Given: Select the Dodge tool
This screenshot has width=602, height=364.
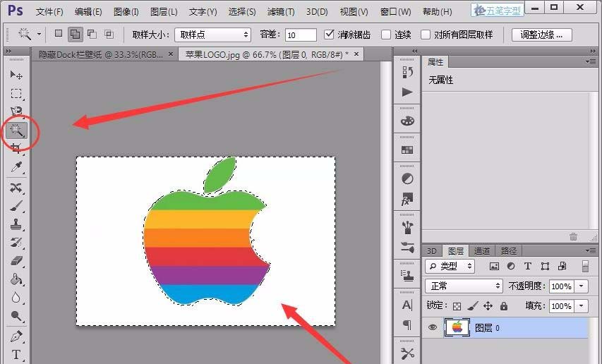Looking at the screenshot, I should pos(16,316).
